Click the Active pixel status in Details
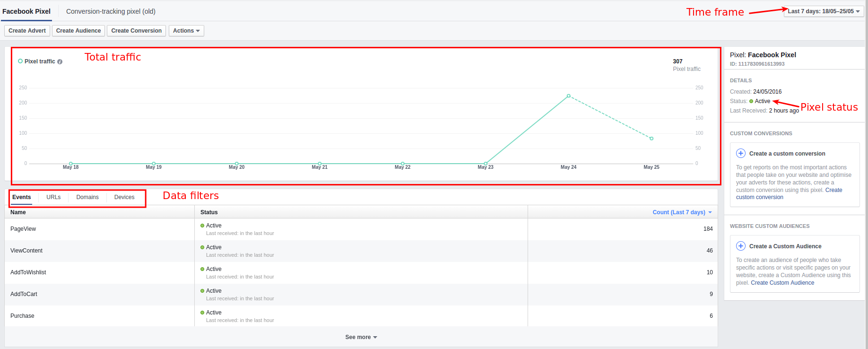868x349 pixels. [x=762, y=101]
